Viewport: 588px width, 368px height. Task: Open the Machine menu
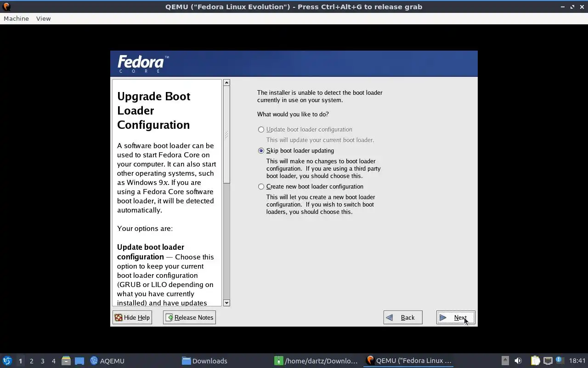click(16, 18)
